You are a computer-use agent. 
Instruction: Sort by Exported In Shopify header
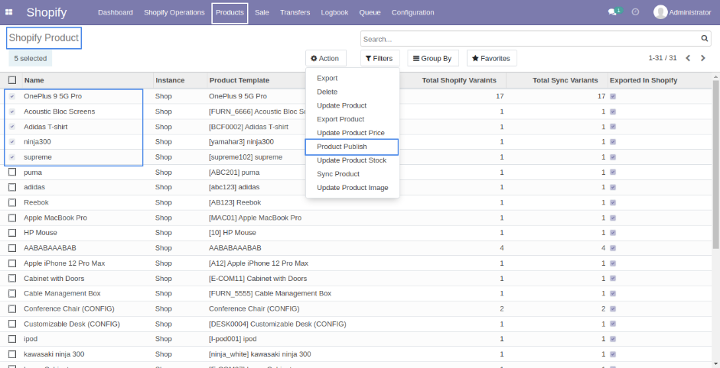pos(643,80)
